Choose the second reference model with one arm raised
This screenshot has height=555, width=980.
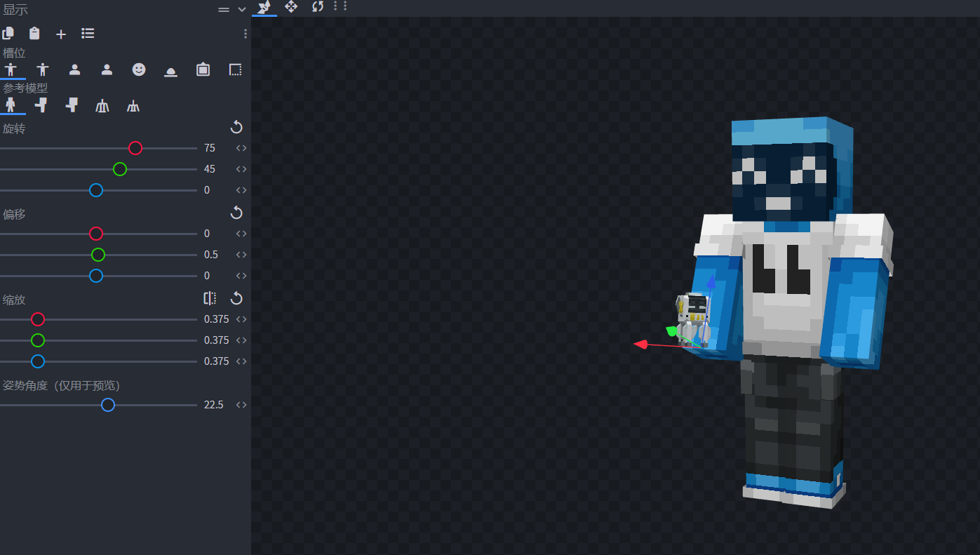pyautogui.click(x=41, y=105)
